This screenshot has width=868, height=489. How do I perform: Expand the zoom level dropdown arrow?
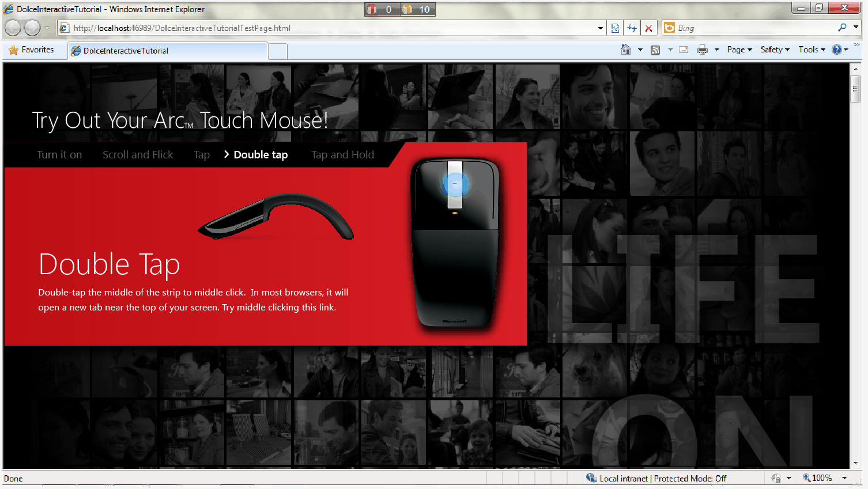844,478
